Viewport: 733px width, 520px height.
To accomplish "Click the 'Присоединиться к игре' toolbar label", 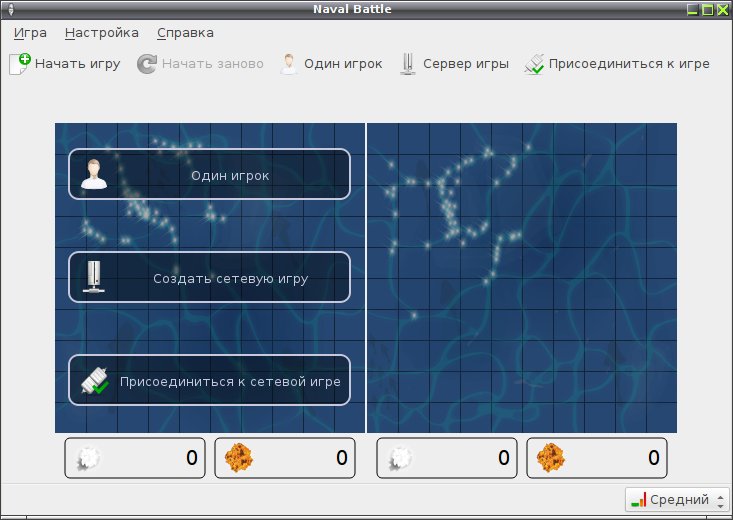I will pos(629,64).
